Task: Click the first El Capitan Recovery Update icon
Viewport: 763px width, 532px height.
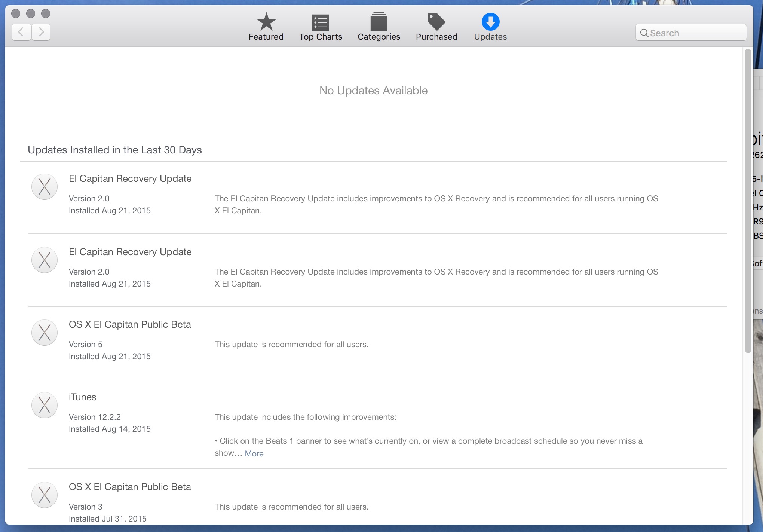Action: [x=45, y=187]
